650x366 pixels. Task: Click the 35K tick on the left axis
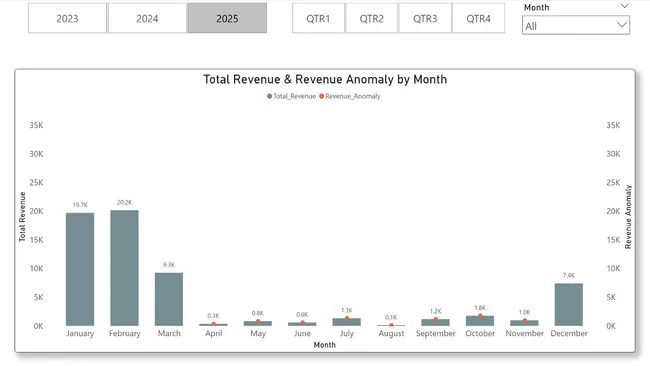click(36, 125)
